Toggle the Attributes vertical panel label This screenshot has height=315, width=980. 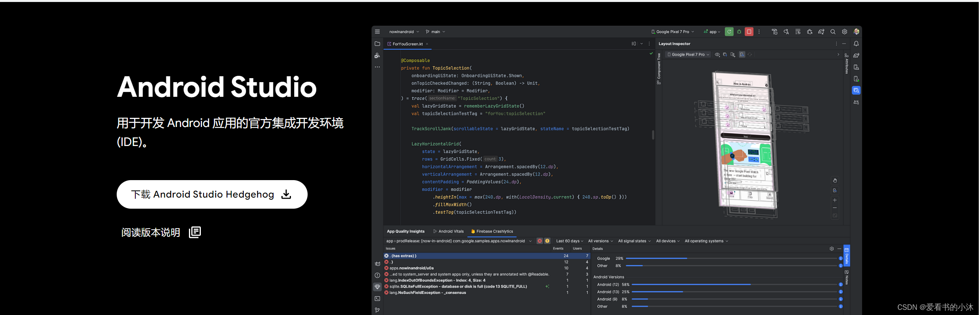click(847, 63)
